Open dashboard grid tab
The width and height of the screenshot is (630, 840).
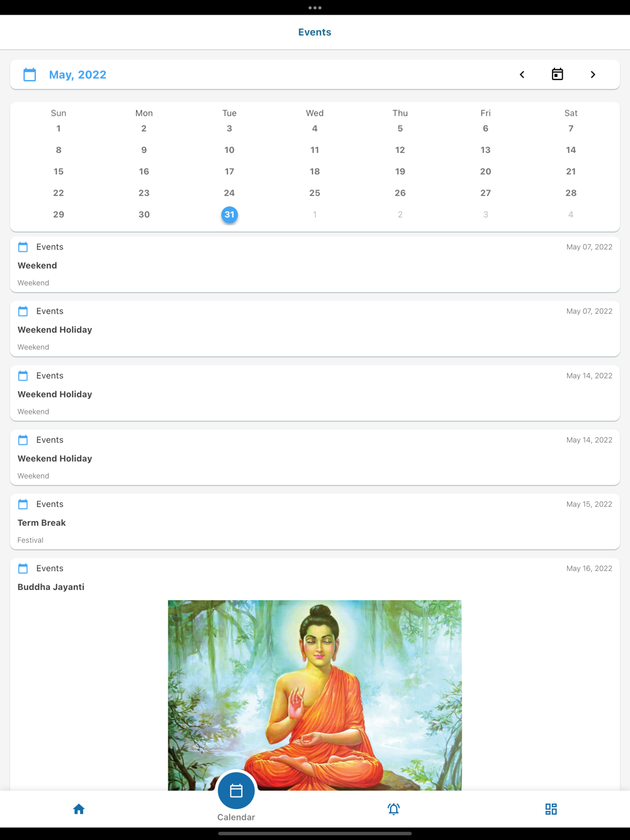(x=551, y=809)
